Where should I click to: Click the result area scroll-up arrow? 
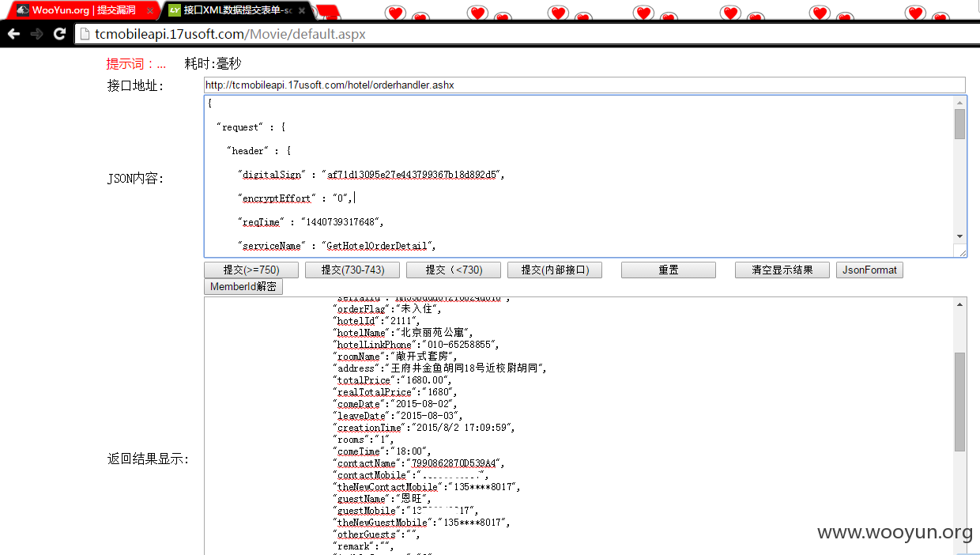[x=959, y=304]
